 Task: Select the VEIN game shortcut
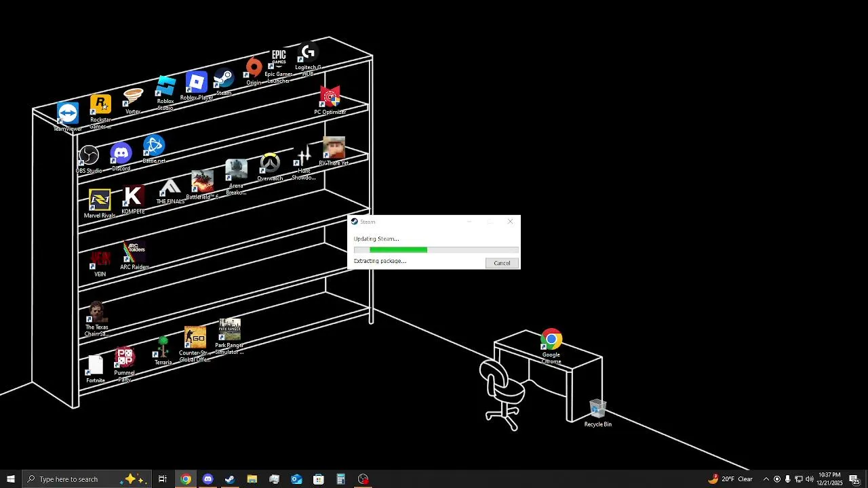tap(100, 263)
